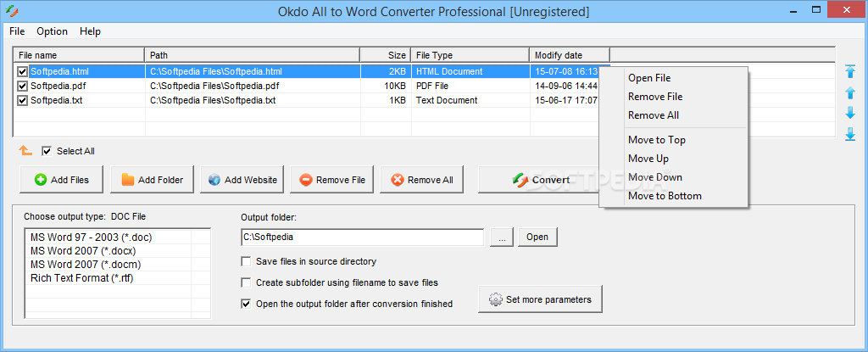Open Set more parameters dialog

pos(540,299)
